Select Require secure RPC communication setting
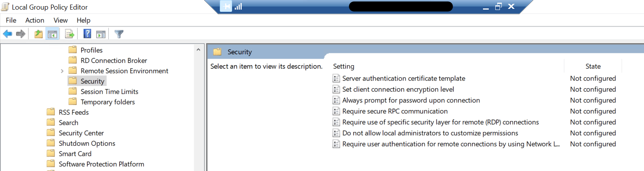 [x=395, y=111]
